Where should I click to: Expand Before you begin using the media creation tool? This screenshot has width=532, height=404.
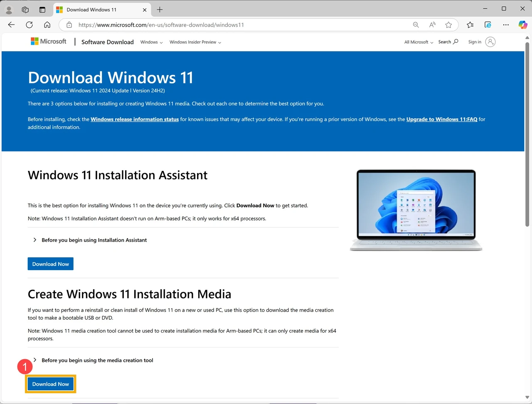[93, 360]
